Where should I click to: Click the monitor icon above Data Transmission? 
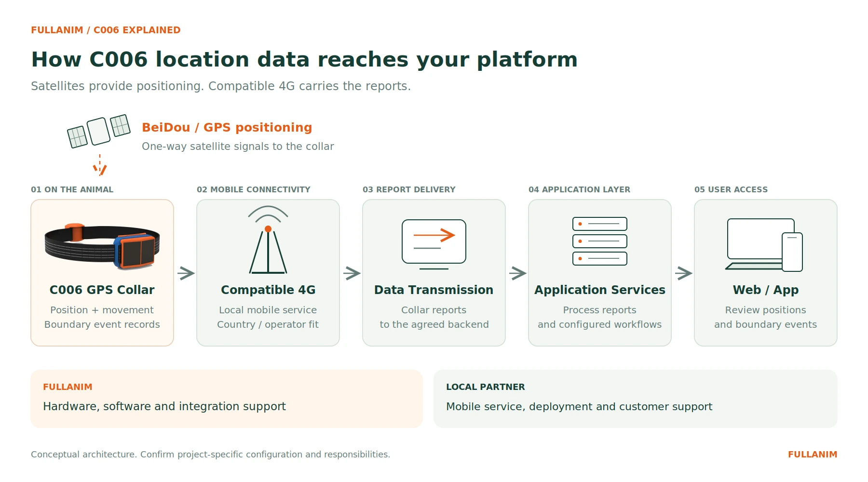434,244
